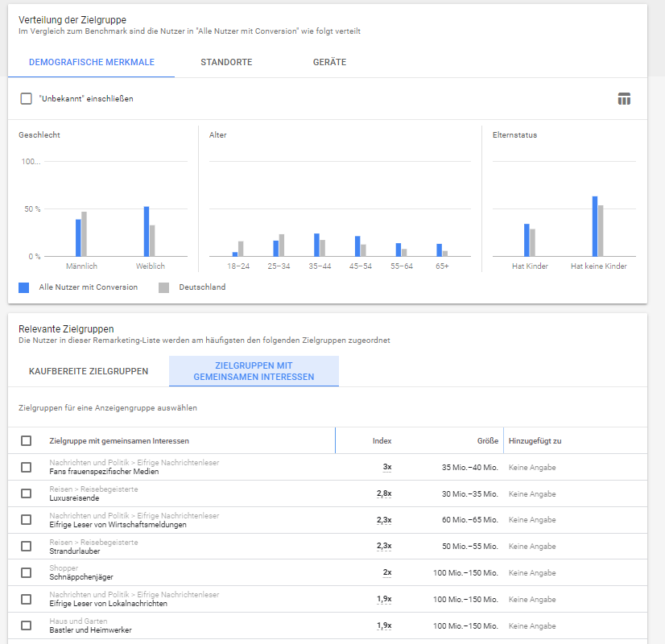665x644 pixels.
Task: Click the table view icon
Action: point(624,99)
